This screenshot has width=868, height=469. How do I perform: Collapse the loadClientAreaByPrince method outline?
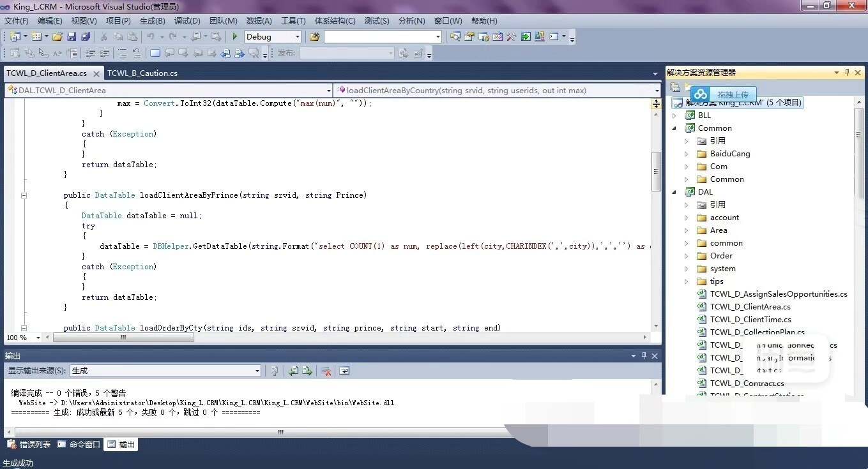tap(24, 195)
